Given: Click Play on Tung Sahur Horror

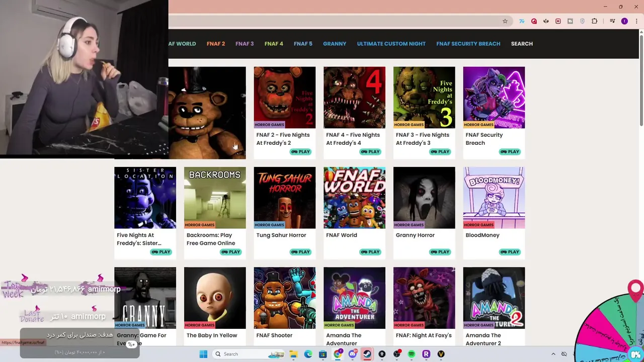Looking at the screenshot, I should [300, 252].
